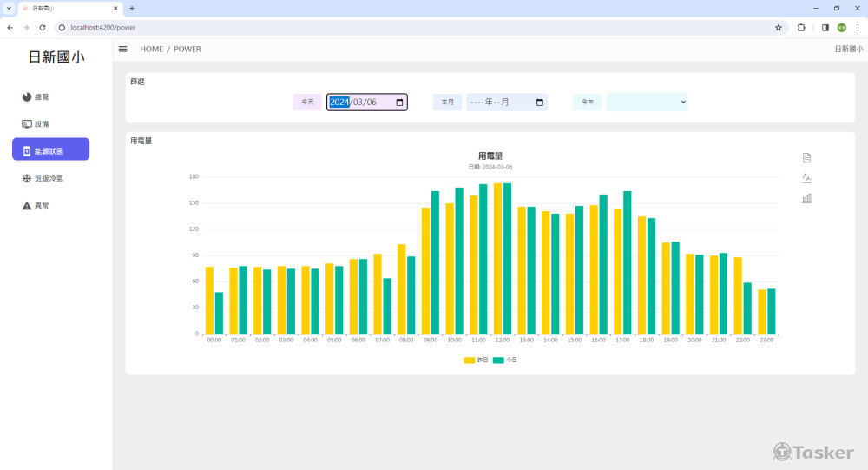Click the 本月 filter button
This screenshot has height=470, width=868.
pos(447,103)
